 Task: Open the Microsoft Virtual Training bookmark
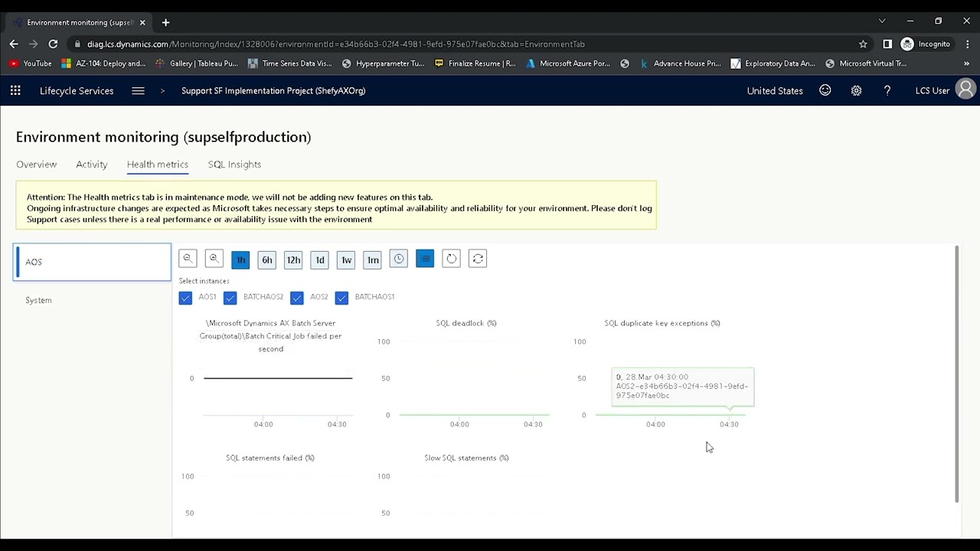[x=866, y=64]
